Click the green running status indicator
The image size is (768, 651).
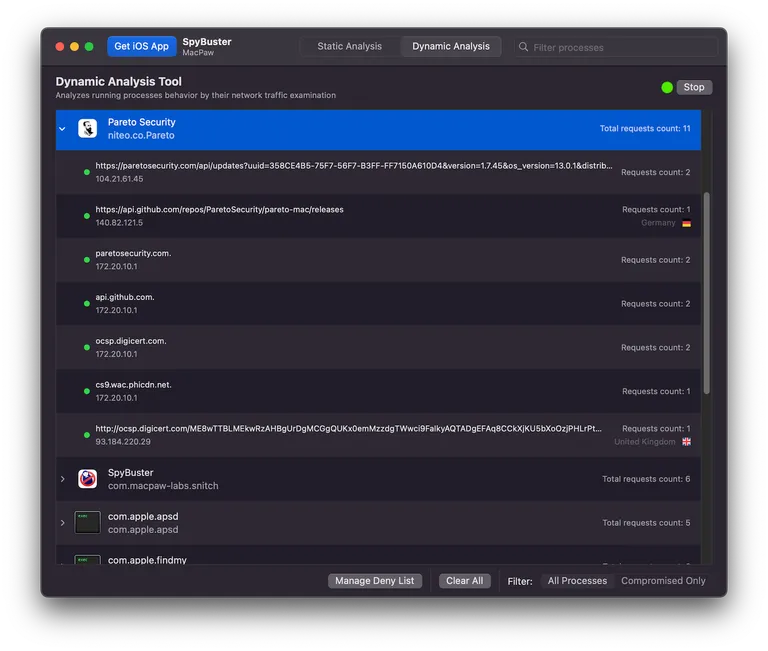click(667, 87)
